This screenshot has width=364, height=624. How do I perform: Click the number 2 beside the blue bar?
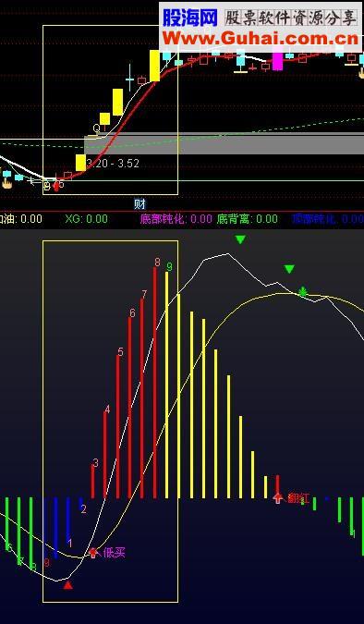pos(83,509)
